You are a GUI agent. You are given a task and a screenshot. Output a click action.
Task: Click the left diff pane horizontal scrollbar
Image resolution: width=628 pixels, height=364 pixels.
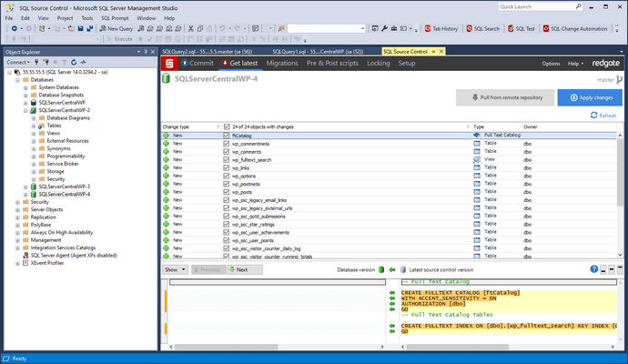226,347
